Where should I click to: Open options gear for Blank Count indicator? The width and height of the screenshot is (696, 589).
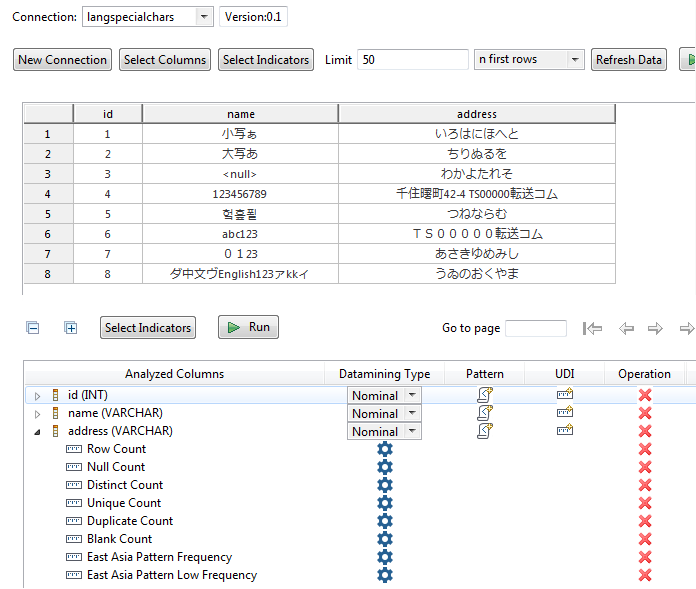(x=385, y=539)
